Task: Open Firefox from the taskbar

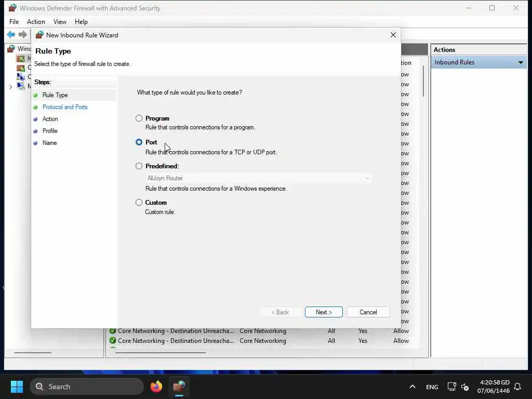Action: point(156,387)
